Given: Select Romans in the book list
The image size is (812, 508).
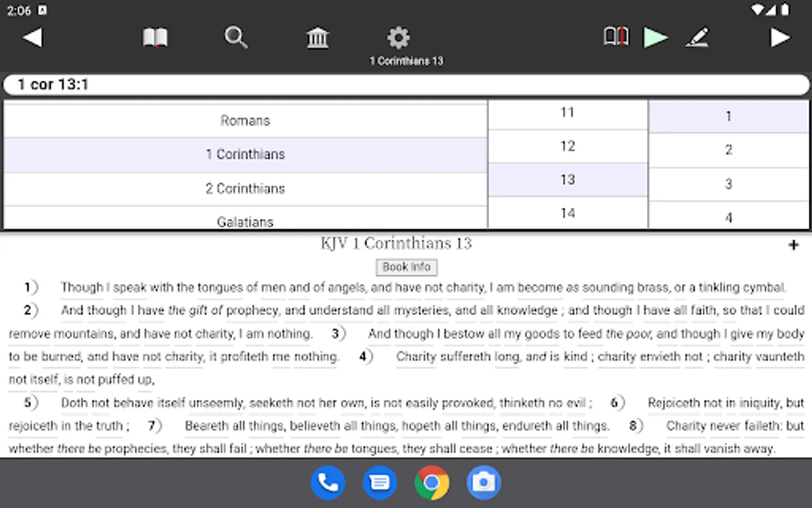Looking at the screenshot, I should (x=245, y=120).
